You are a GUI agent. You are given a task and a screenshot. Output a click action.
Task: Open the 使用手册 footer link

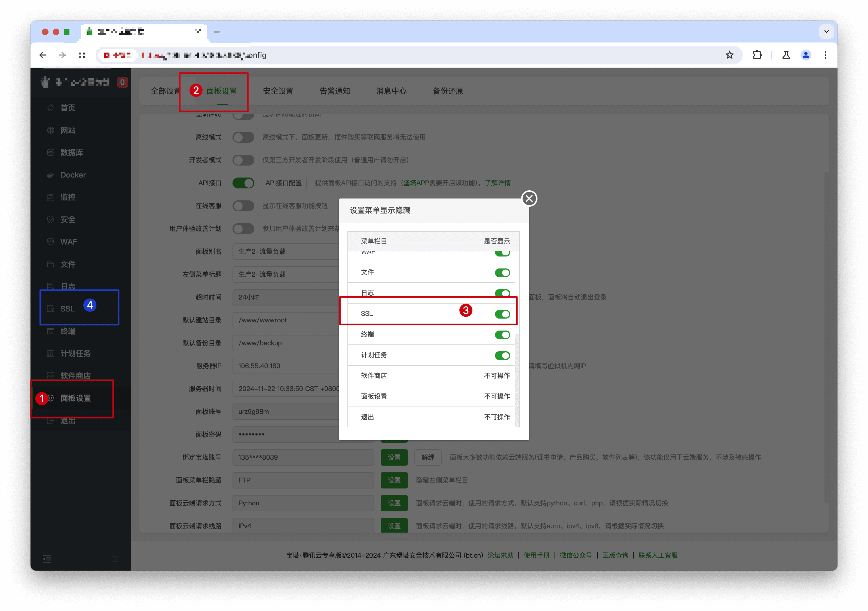(536, 555)
